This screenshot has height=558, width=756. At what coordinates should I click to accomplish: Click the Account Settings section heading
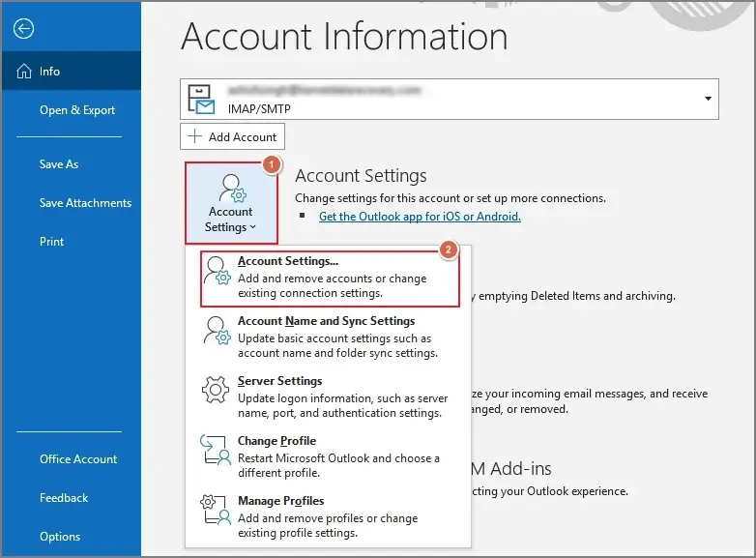coord(361,176)
